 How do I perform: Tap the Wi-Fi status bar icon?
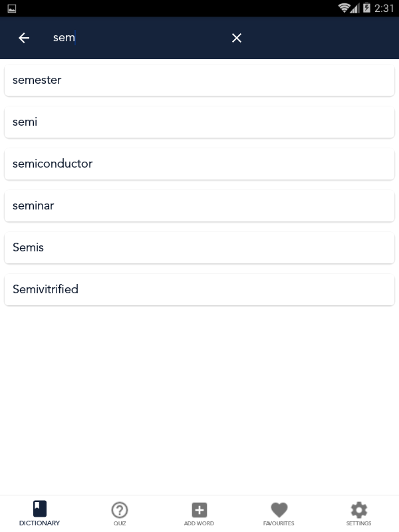coord(344,8)
